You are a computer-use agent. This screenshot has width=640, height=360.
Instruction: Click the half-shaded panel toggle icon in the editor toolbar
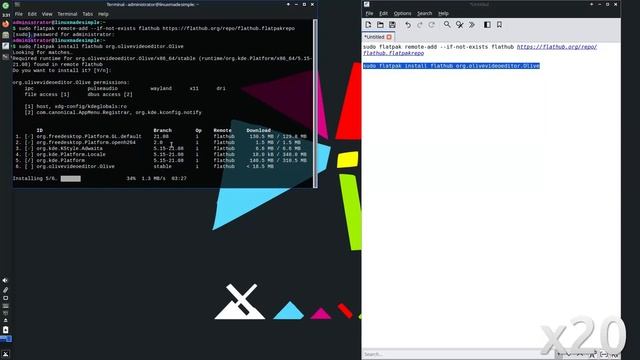[x=487, y=25]
